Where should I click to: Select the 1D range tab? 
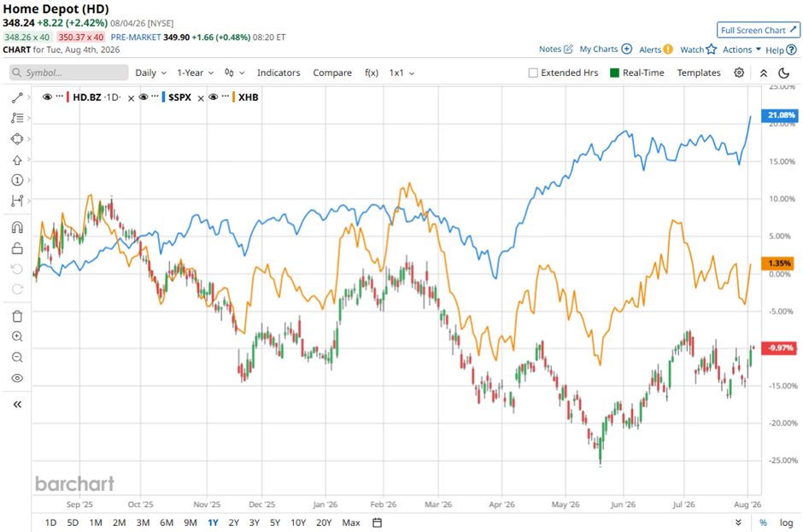(x=50, y=523)
